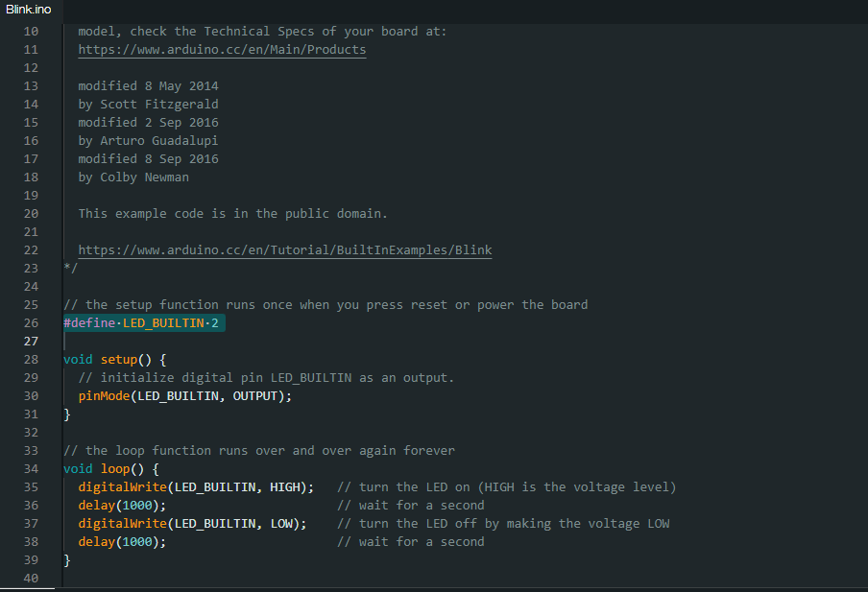Open the BuiltInExamples/Blink tutorial link

click(x=284, y=249)
